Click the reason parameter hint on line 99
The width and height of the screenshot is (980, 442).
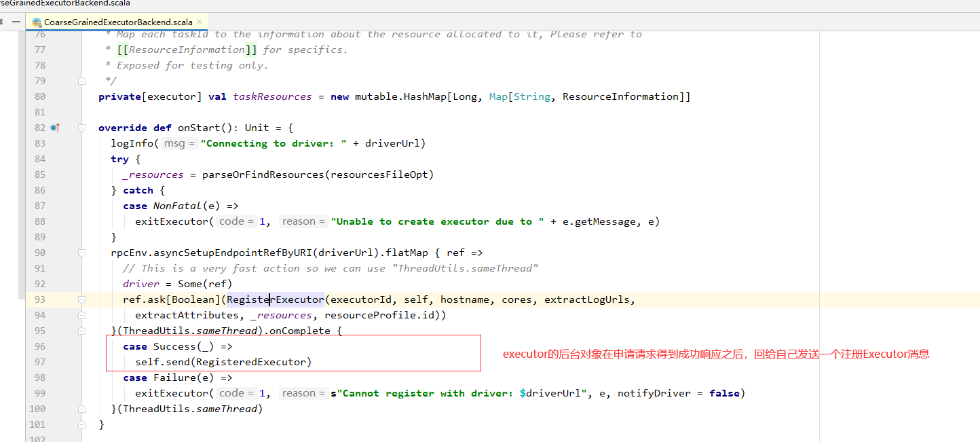[303, 393]
